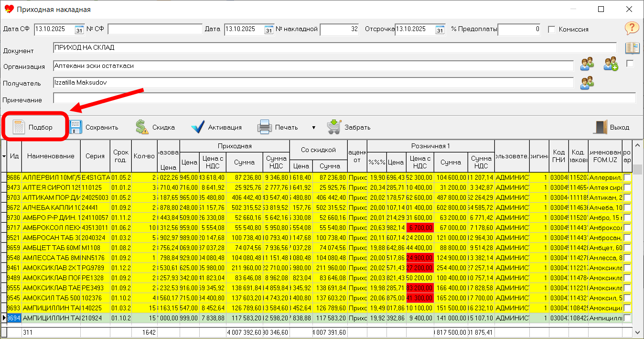Check the last-column box for АЛЛЕРВИЛ row
This screenshot has height=339, width=644.
pyautogui.click(x=627, y=177)
